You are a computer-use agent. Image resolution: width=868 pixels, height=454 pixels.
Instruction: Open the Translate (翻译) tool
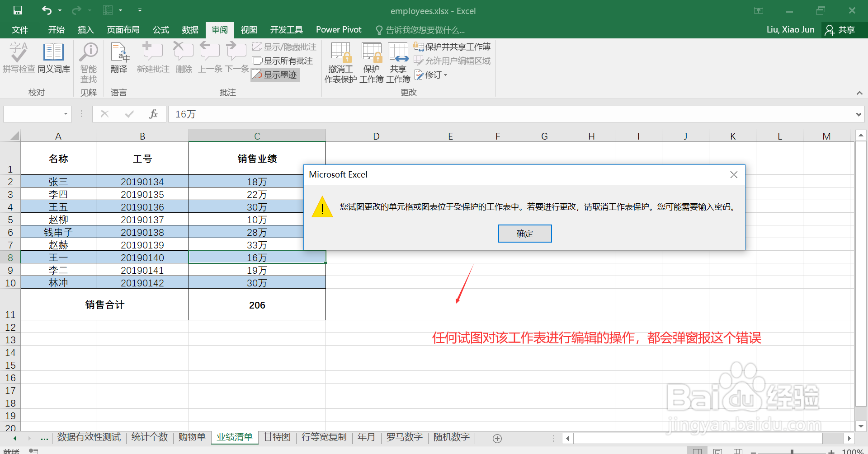tap(119, 58)
